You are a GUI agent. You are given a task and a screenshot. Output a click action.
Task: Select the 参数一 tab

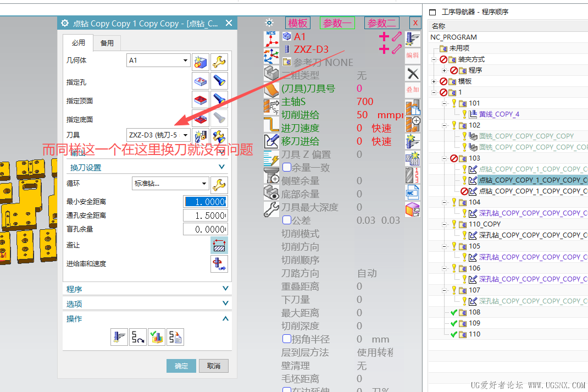tap(337, 23)
